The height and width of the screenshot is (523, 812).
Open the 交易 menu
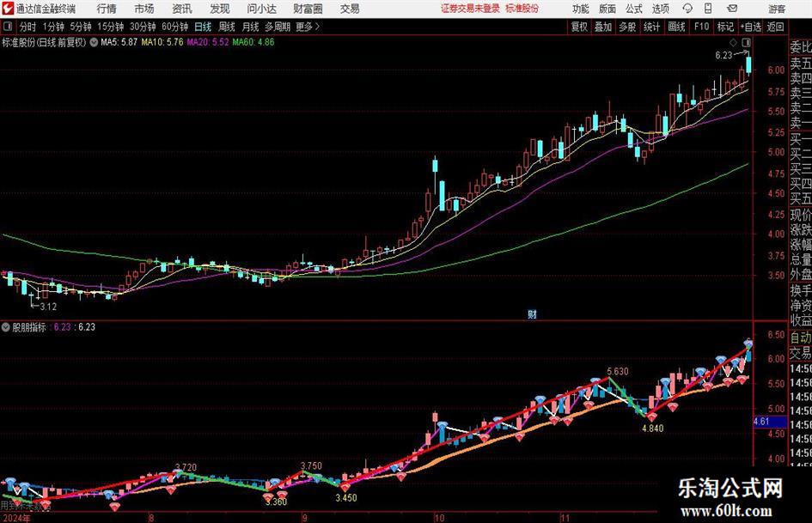350,9
